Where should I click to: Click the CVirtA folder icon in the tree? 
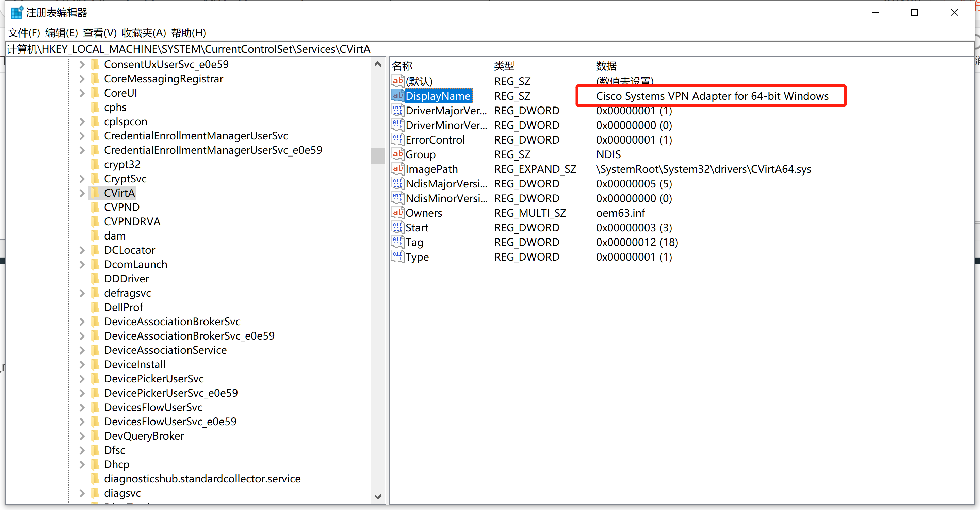pos(96,193)
